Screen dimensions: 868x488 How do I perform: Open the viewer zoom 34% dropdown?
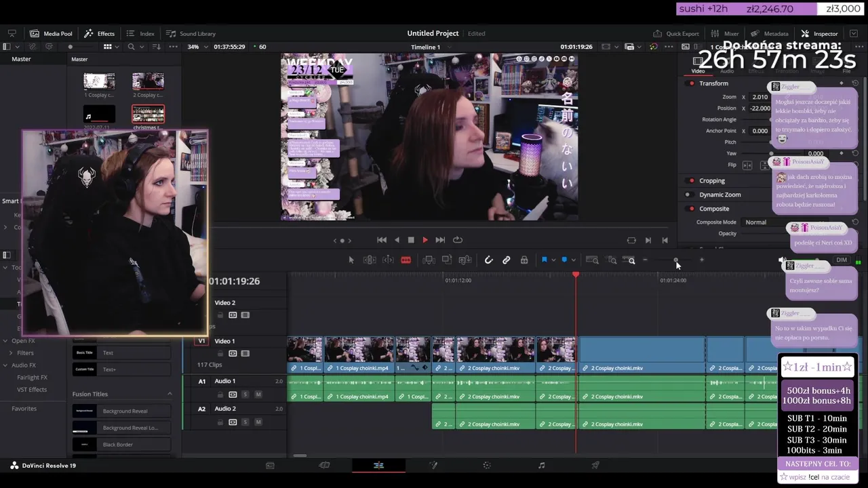197,47
